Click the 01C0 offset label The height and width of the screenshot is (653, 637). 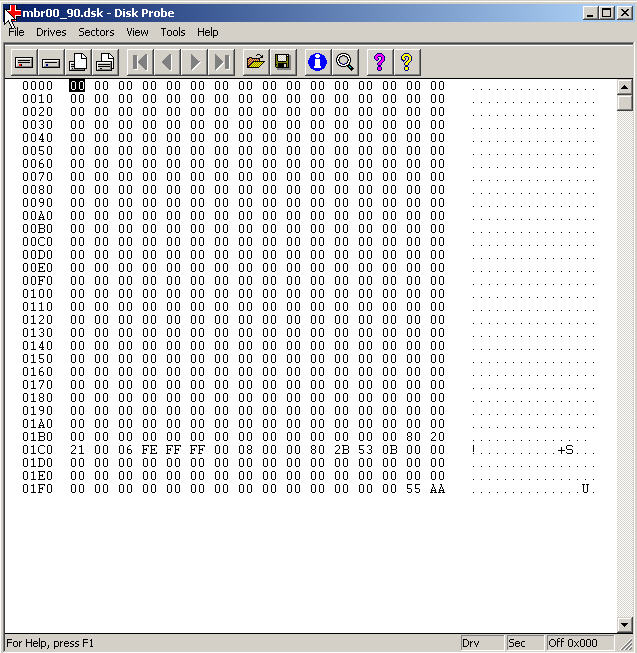pyautogui.click(x=37, y=450)
